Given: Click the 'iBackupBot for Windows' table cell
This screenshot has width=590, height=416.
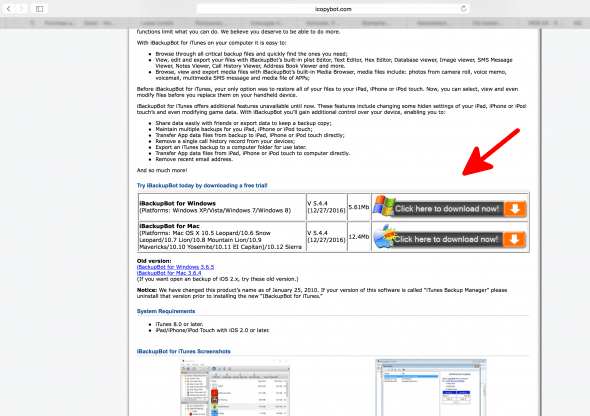Looking at the screenshot, I should [x=222, y=207].
